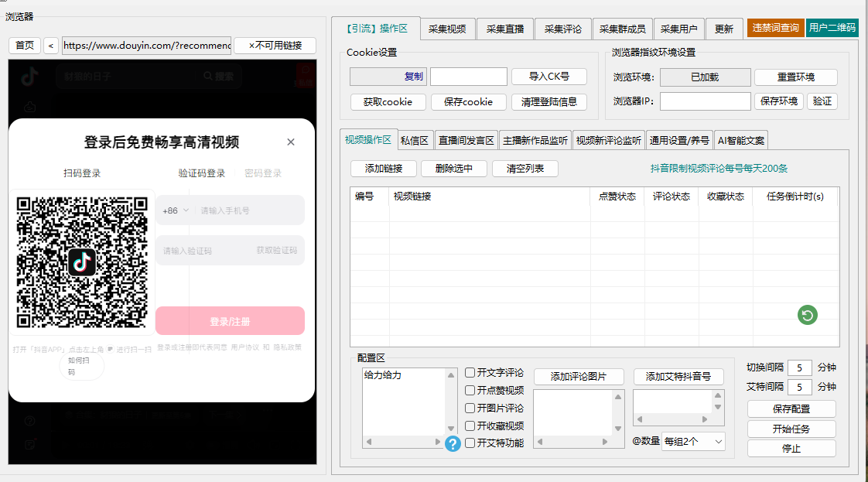Open the @数量 每组2个 dropdown
This screenshot has width=868, height=482.
(x=693, y=441)
